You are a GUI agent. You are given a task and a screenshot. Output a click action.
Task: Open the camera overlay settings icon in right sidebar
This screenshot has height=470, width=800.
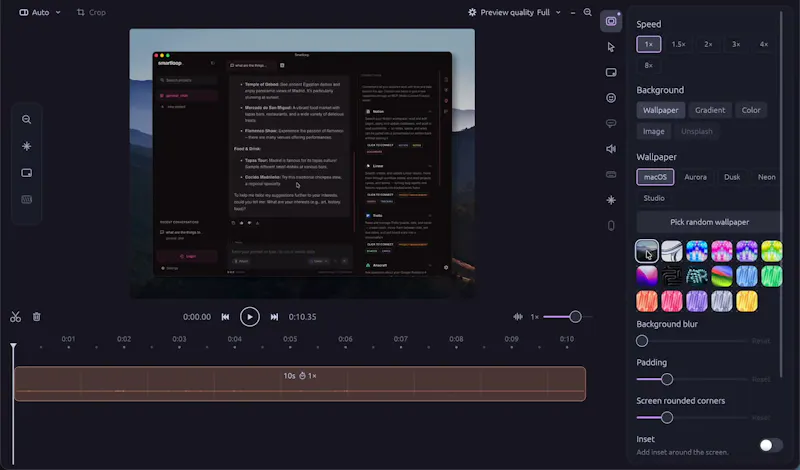[611, 72]
